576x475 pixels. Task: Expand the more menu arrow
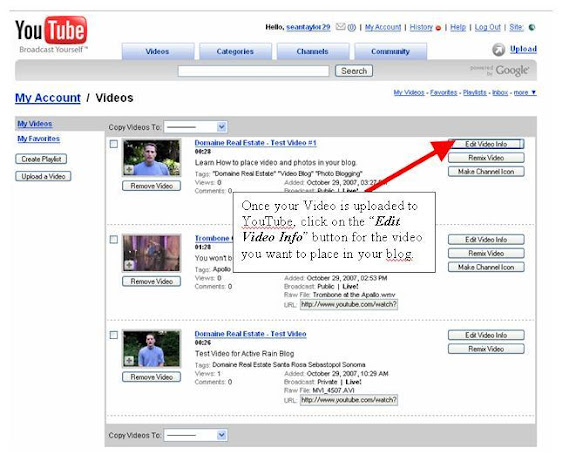pos(533,93)
